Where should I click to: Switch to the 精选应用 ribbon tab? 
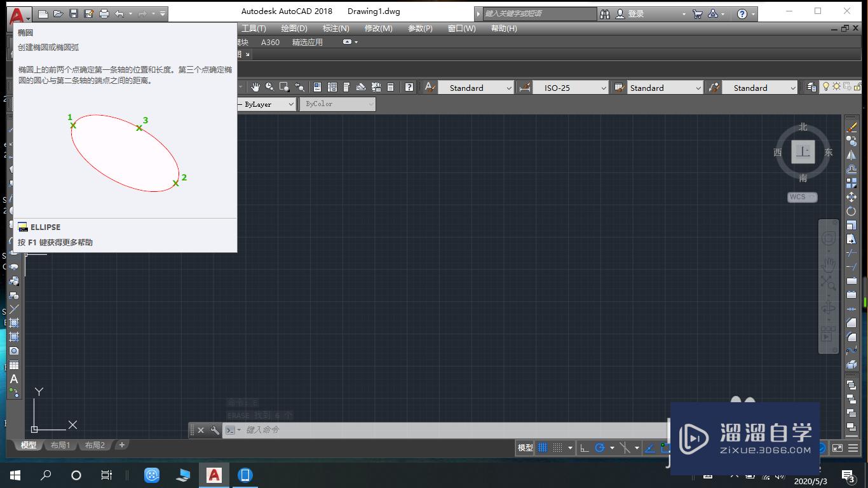click(308, 42)
